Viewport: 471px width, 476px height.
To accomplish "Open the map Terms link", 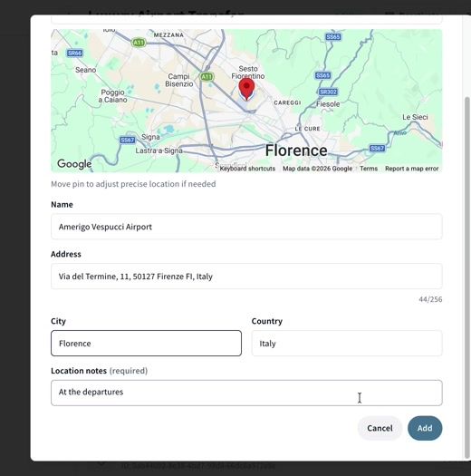I will click(369, 169).
